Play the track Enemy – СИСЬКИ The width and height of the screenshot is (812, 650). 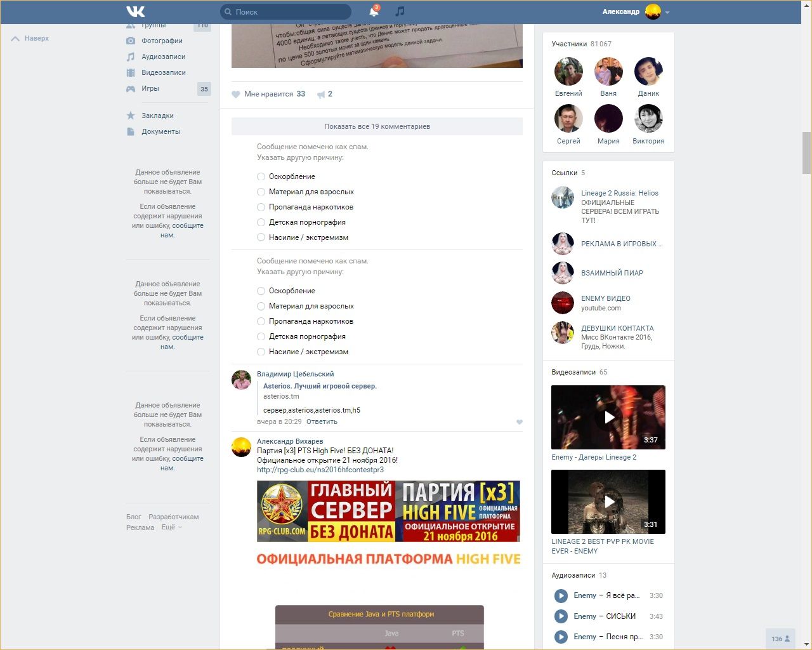point(561,616)
